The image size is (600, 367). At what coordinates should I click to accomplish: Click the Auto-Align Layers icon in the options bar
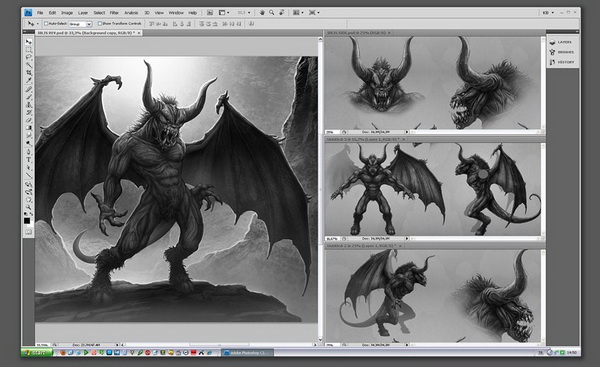[251, 24]
